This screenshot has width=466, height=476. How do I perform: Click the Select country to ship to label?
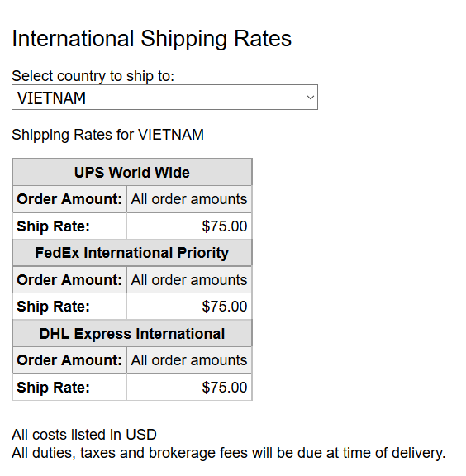point(93,76)
